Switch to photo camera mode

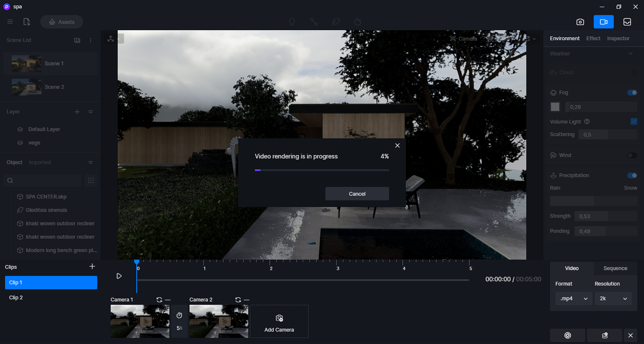tap(580, 22)
